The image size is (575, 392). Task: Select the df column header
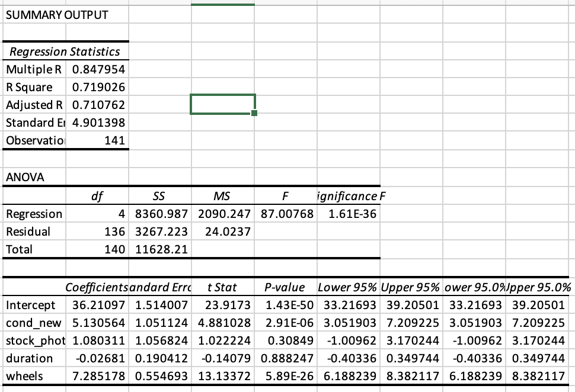(98, 196)
